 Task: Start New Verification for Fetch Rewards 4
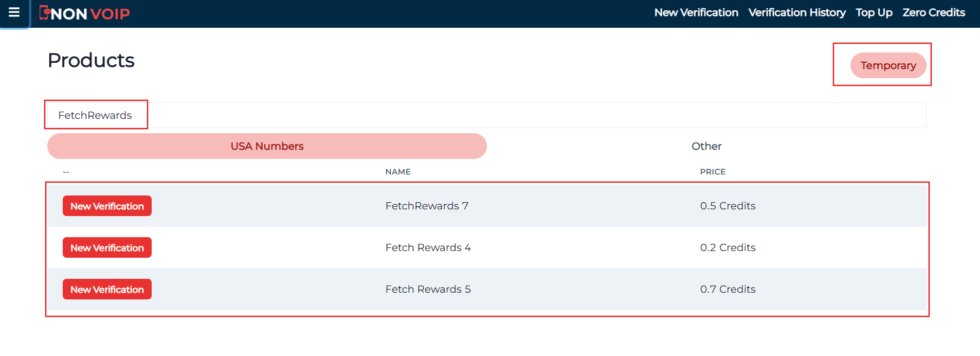point(107,247)
